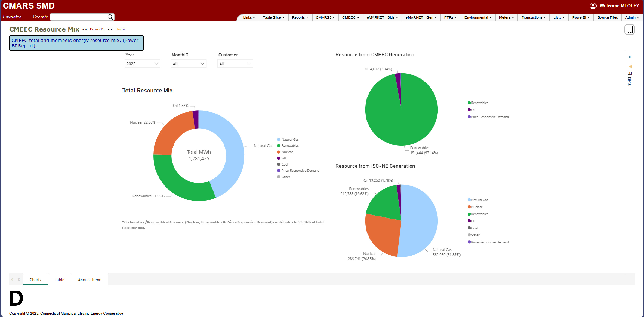
Task: Open the PowerBI menu in navbar
Action: 581,17
